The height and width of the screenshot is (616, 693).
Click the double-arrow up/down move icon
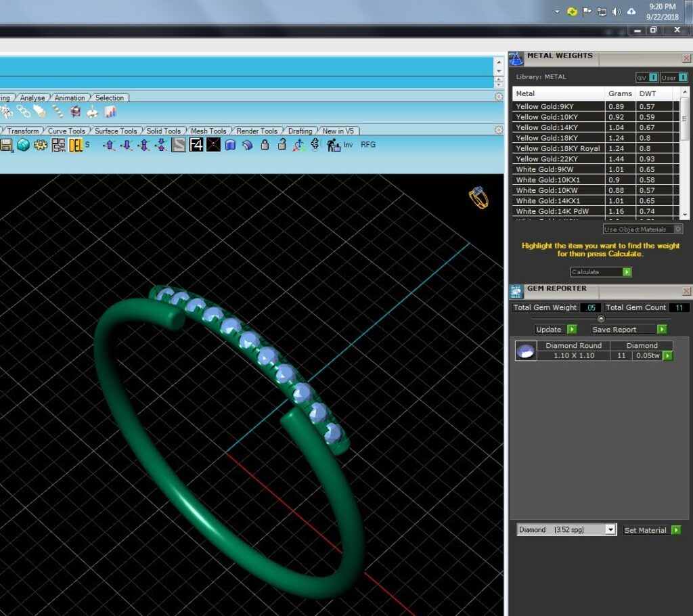pos(144,145)
